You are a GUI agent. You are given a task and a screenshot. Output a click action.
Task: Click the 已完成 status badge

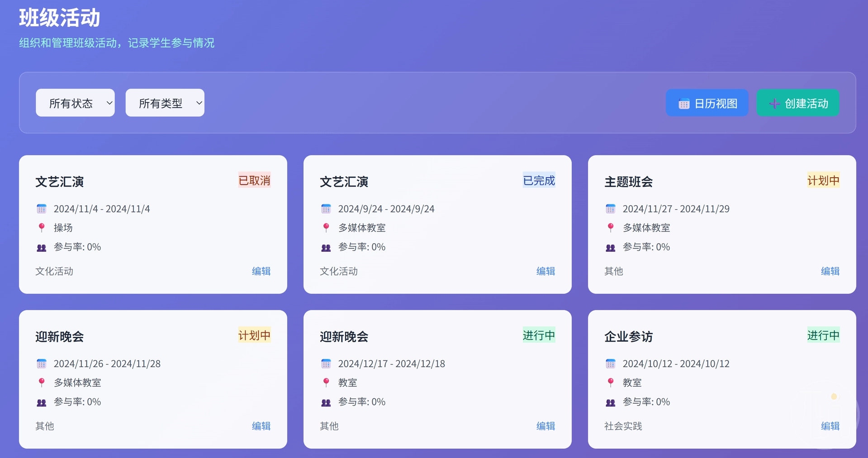pos(538,180)
